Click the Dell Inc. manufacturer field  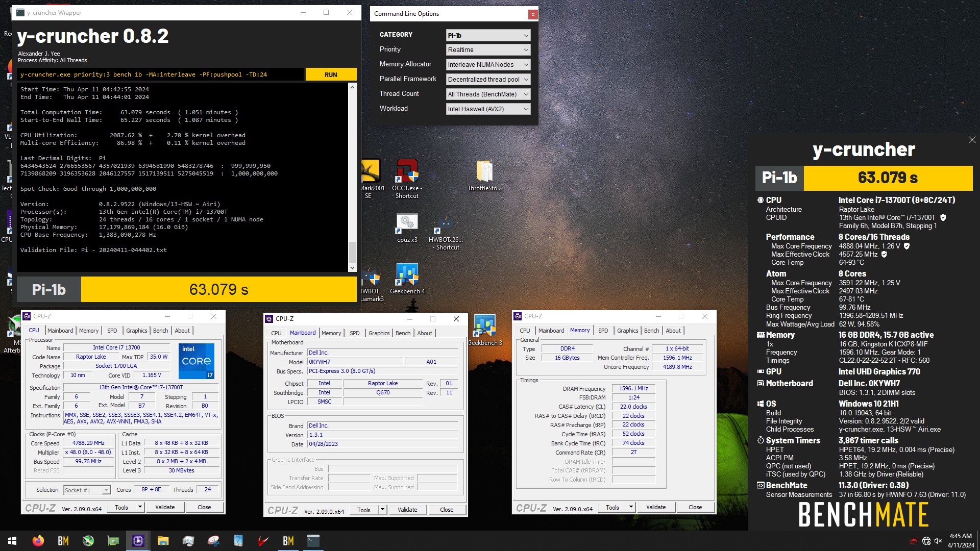click(382, 353)
